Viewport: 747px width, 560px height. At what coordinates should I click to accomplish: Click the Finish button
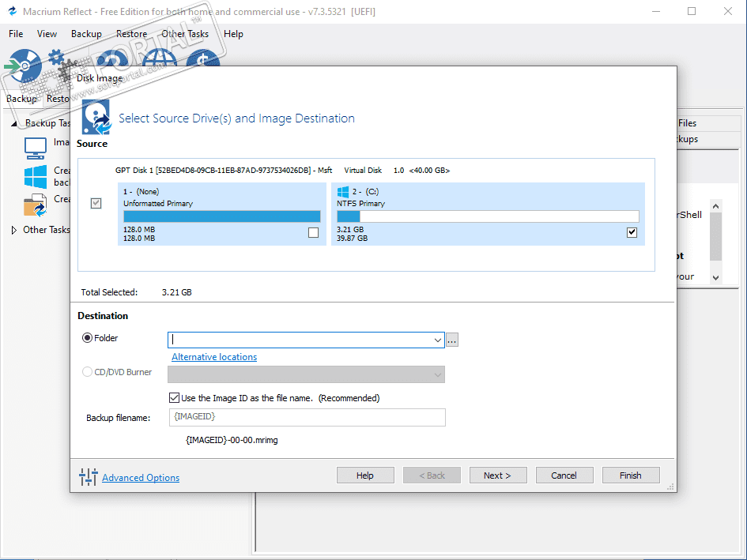pyautogui.click(x=631, y=475)
